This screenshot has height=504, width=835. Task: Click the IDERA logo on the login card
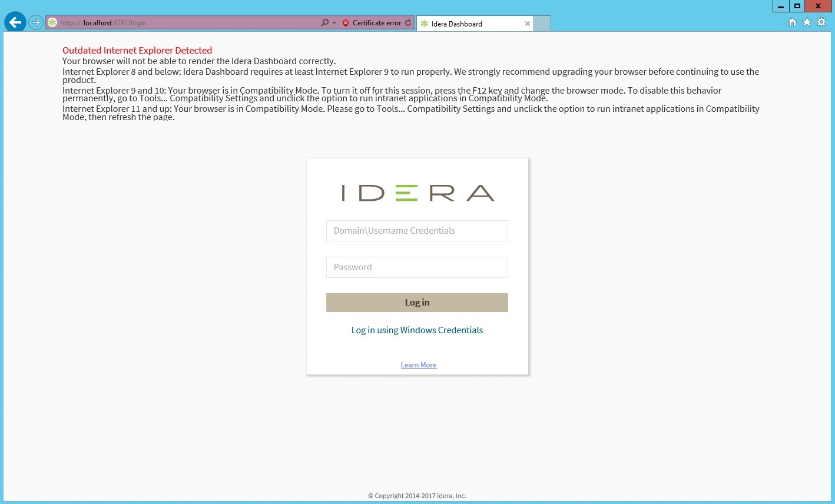tap(417, 193)
